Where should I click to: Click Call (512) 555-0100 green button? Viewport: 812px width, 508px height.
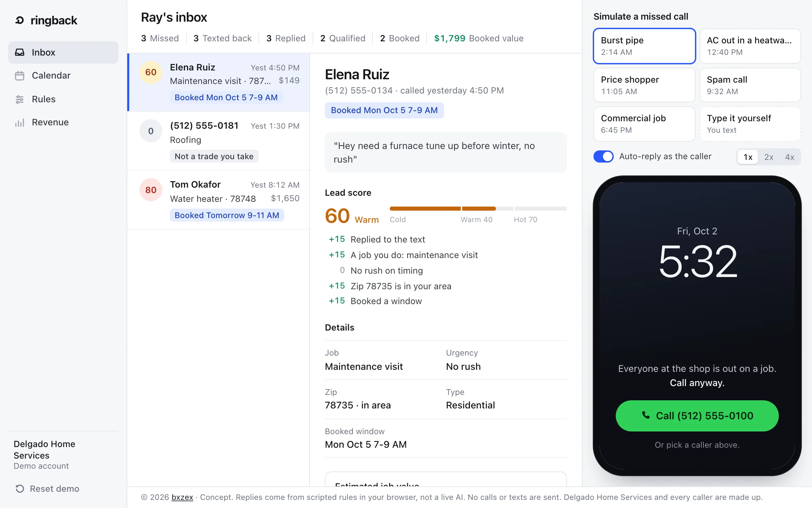click(697, 416)
